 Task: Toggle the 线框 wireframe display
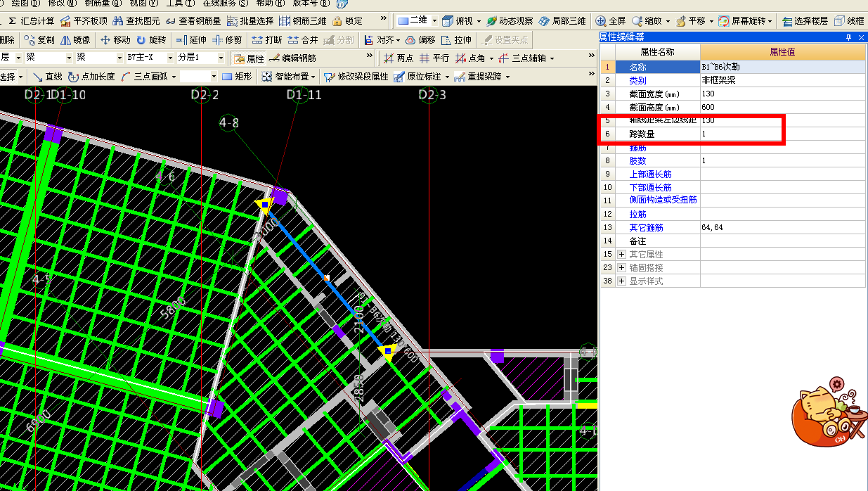(x=849, y=21)
